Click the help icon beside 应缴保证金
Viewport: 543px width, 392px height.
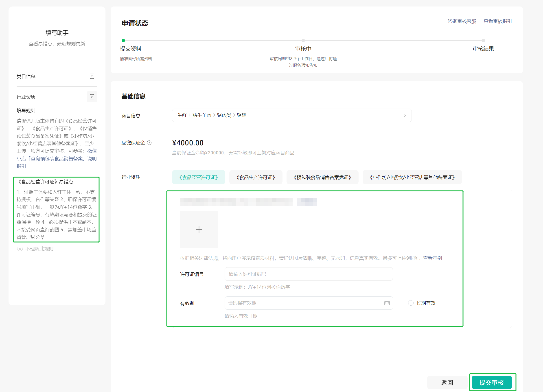click(x=149, y=143)
